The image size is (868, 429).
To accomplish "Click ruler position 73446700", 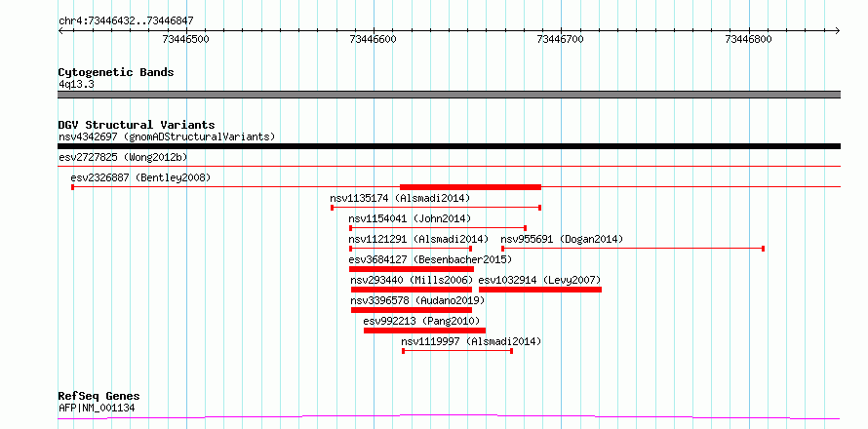I will coord(561,39).
